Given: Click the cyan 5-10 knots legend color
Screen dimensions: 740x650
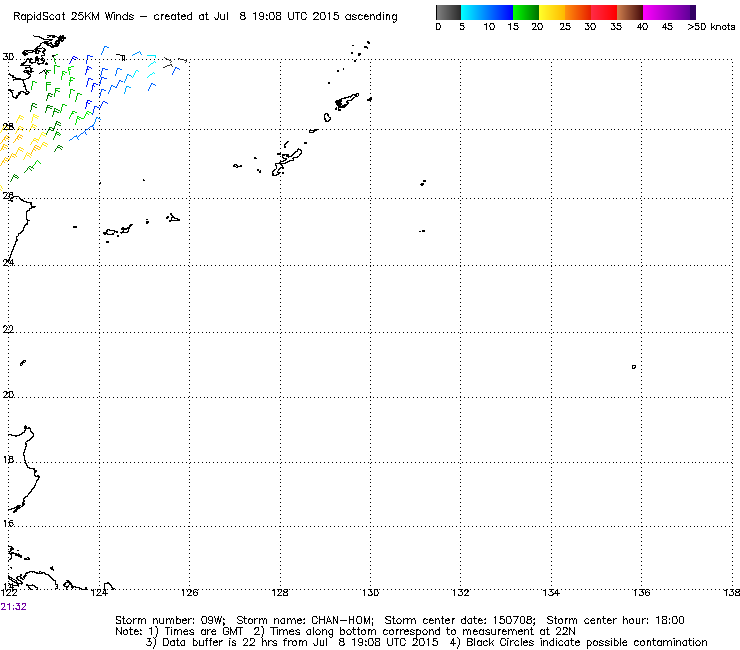Looking at the screenshot, I should tap(474, 12).
